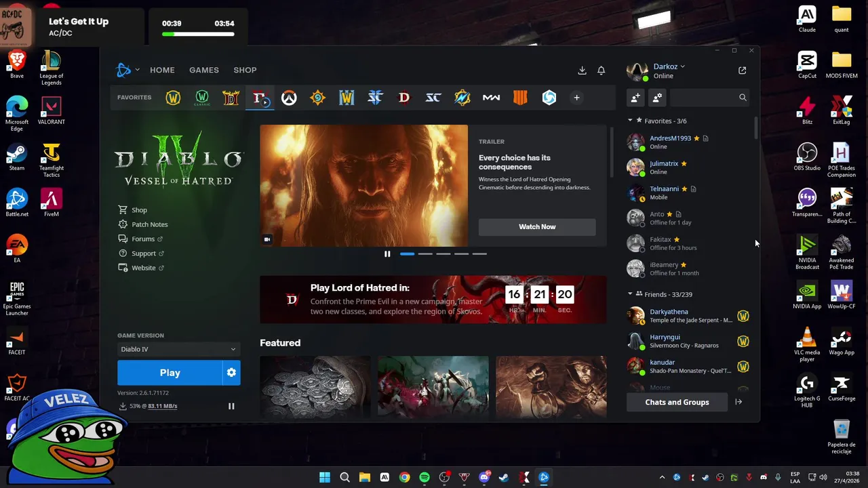Screen dimensions: 868x488
Task: Open StarCraft II from favorites
Action: [375, 98]
